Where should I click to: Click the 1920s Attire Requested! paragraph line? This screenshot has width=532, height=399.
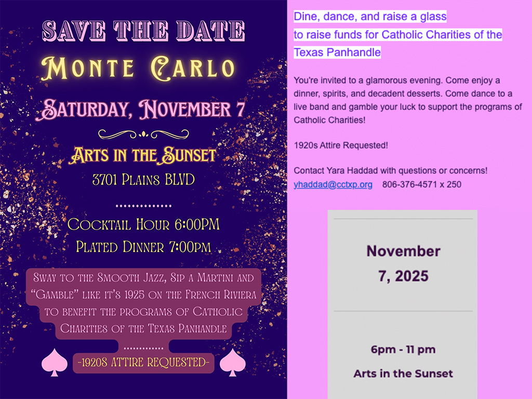[341, 145]
